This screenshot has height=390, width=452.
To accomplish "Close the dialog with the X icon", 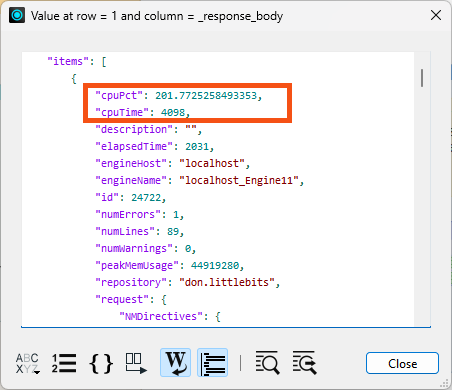I will click(436, 15).
